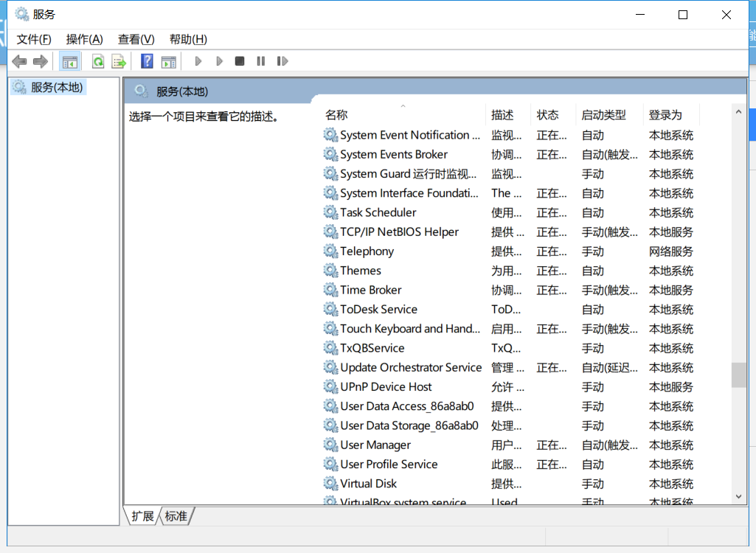Sort by the 状态 column header
The image size is (756, 553).
[553, 115]
